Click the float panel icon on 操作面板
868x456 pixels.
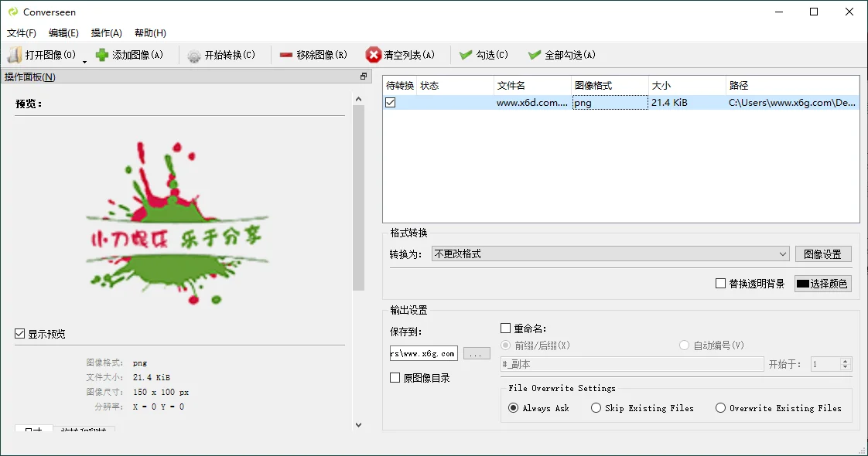(363, 77)
